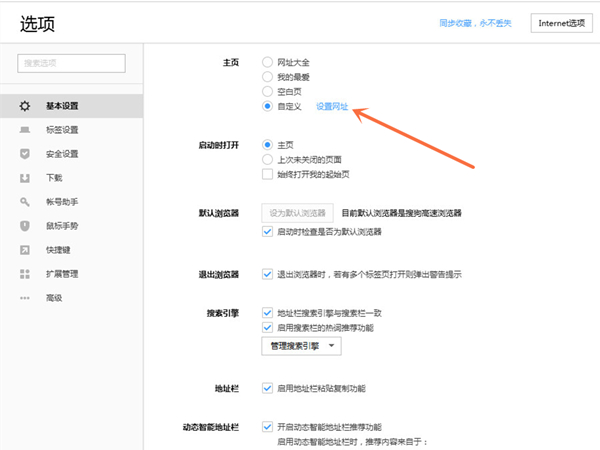Choose 上次未关闭的页面 on startup
The height and width of the screenshot is (450, 600).
pos(267,159)
